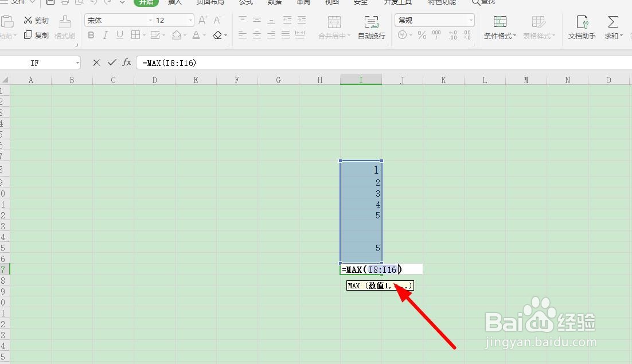Switch to the 插入 Insert tab
Viewport: 632px width, 364px height.
174,2
